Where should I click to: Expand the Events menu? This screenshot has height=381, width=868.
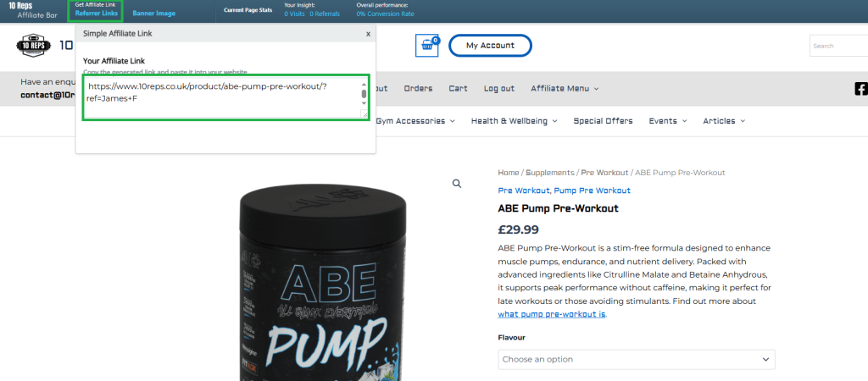click(668, 121)
